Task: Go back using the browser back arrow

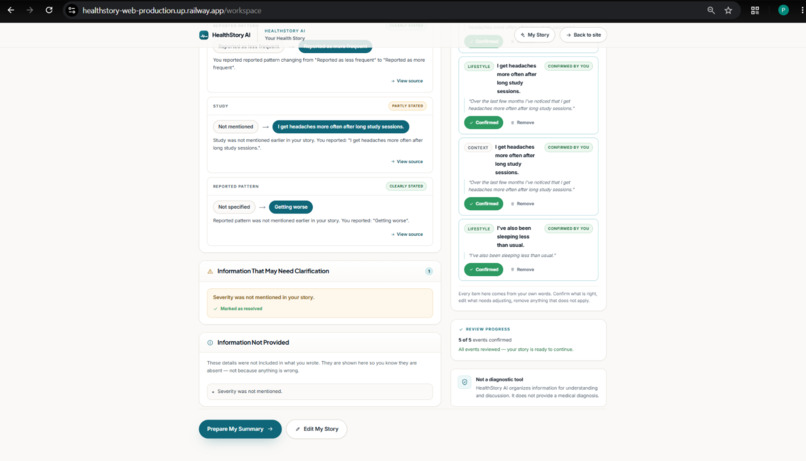Action: tap(11, 10)
